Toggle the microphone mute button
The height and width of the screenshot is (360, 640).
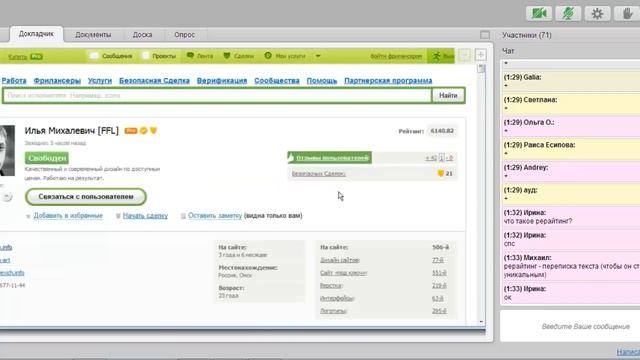(x=568, y=13)
